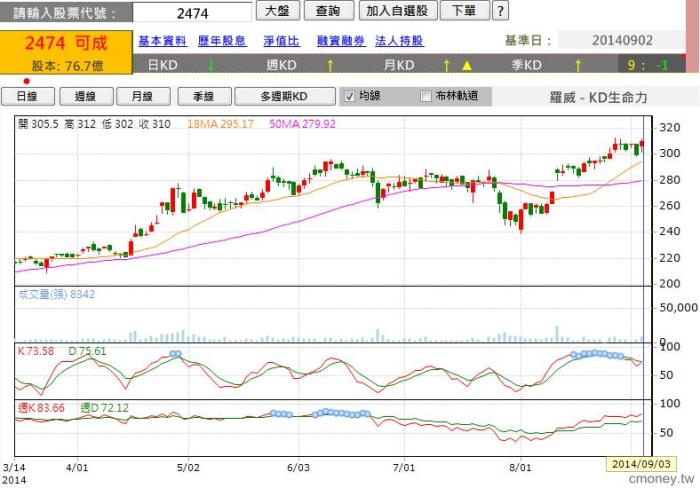Open the 融資融券 margin trading link
This screenshot has width=700, height=488.
coord(339,41)
